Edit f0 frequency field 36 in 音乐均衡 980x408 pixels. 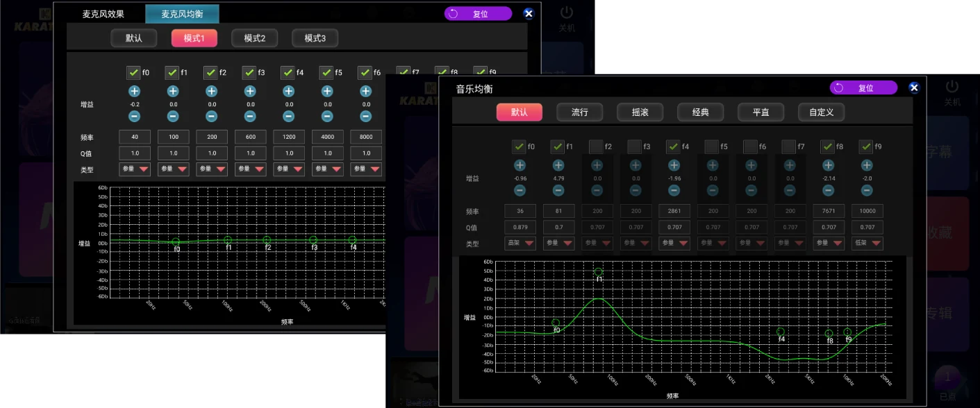(520, 211)
